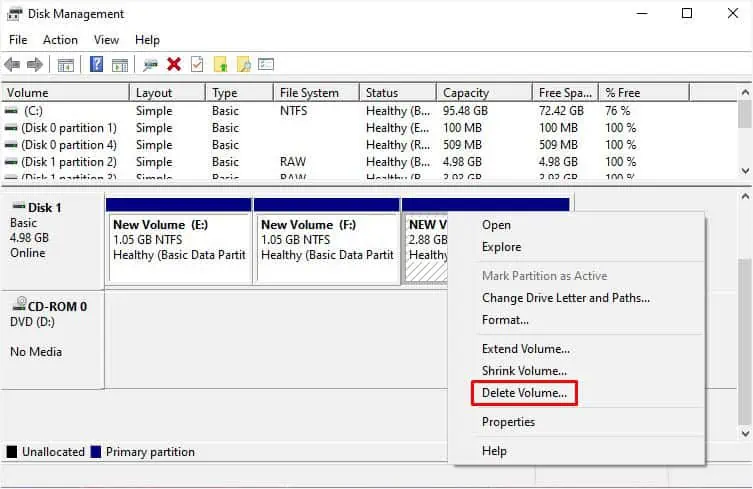The height and width of the screenshot is (489, 753).
Task: Click volume list scrollbar down arrow
Action: [745, 171]
